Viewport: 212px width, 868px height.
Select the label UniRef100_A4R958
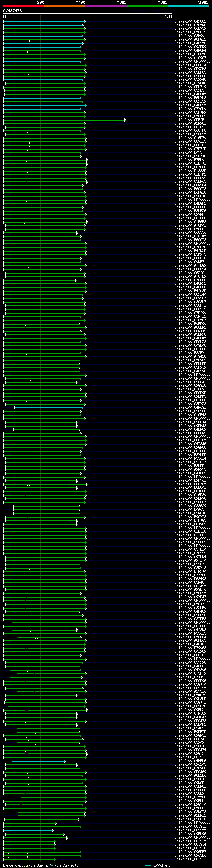click(190, 43)
